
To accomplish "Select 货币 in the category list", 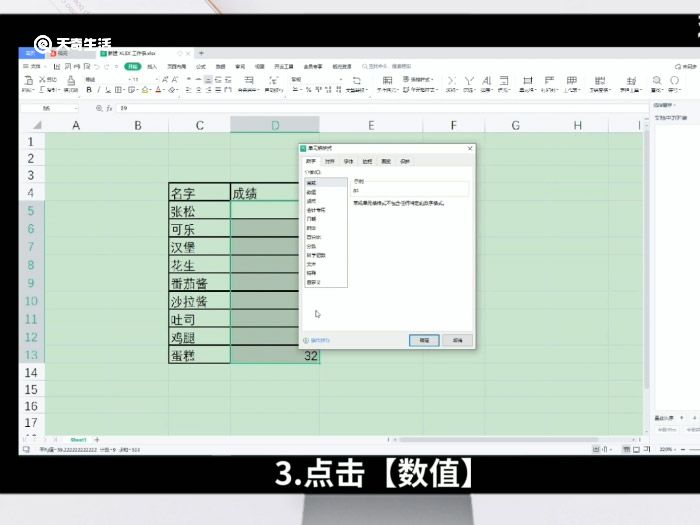I will coord(325,201).
